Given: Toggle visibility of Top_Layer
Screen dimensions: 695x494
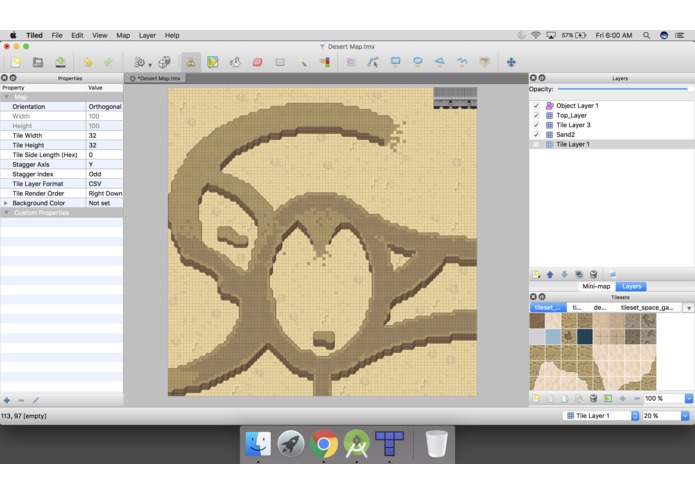Looking at the screenshot, I should (536, 115).
